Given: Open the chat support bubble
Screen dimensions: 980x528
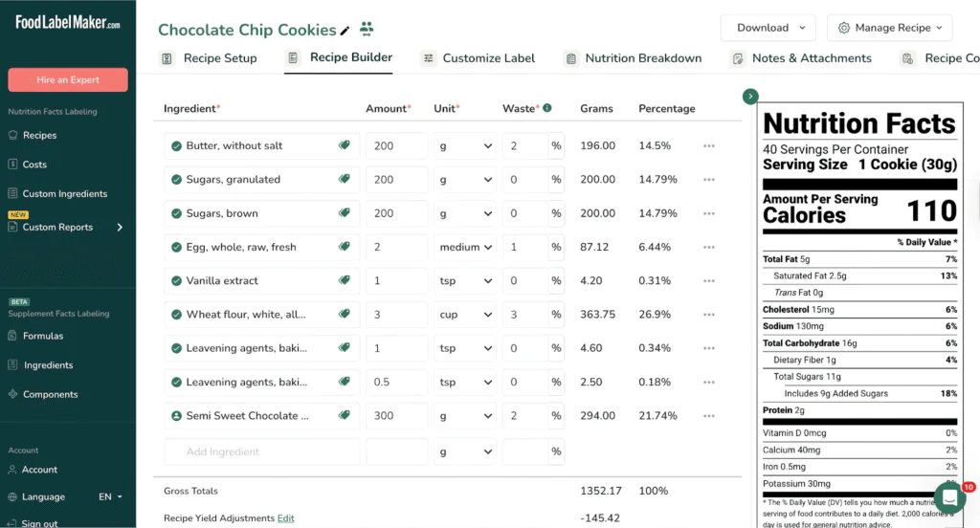Looking at the screenshot, I should click(x=949, y=497).
